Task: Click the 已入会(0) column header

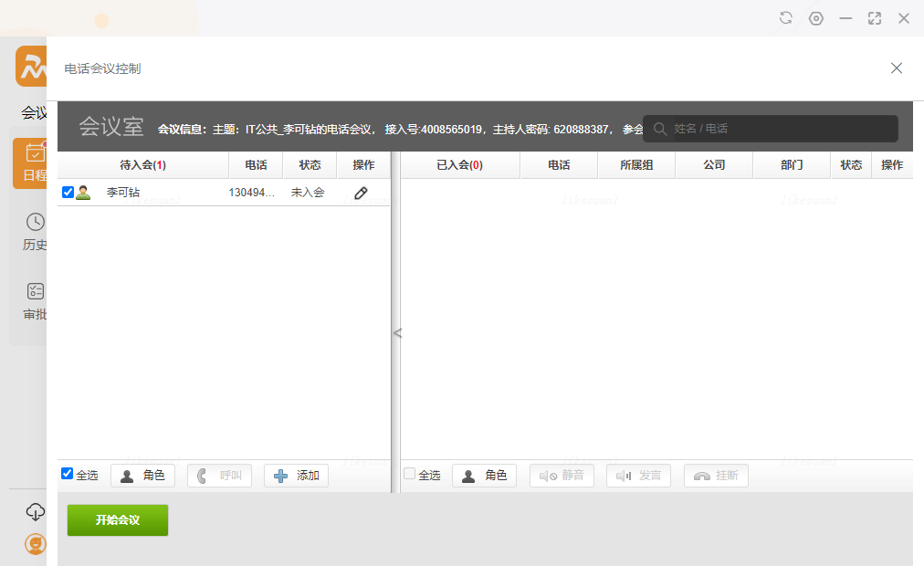Action: point(459,165)
